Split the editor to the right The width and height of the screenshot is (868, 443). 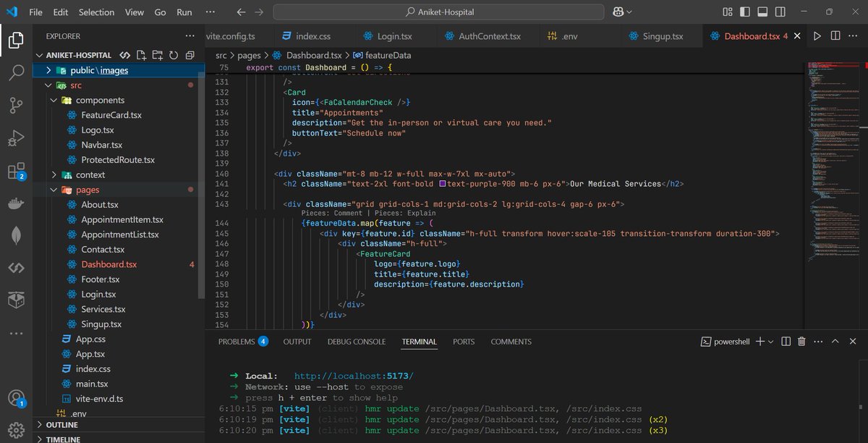(x=835, y=36)
